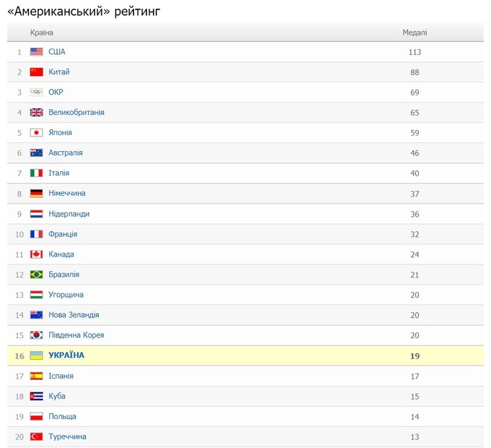Click the Медалі column header
The height and width of the screenshot is (448, 491).
pyautogui.click(x=414, y=33)
